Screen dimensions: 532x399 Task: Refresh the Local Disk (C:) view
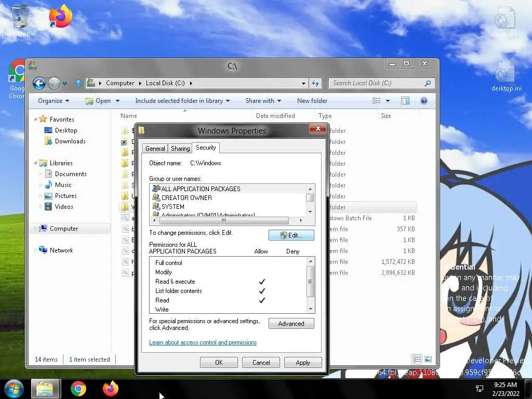pyautogui.click(x=315, y=83)
